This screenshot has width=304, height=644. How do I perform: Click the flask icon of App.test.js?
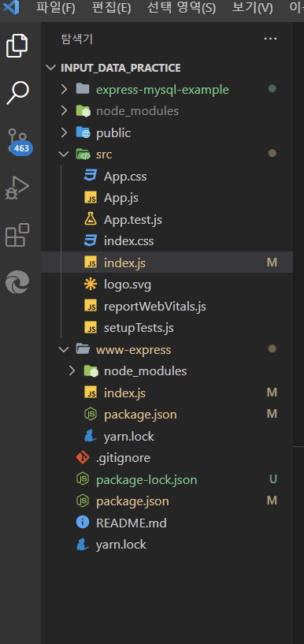(x=91, y=219)
